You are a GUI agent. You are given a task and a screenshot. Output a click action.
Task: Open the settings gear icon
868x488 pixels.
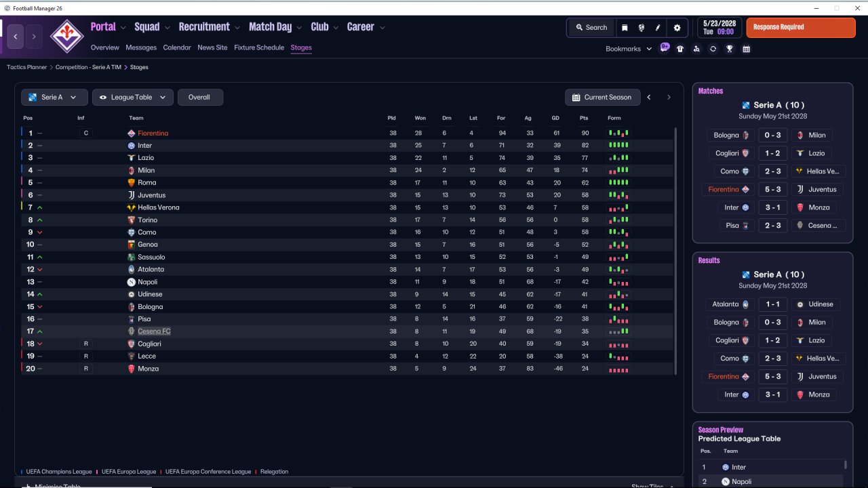coord(677,28)
